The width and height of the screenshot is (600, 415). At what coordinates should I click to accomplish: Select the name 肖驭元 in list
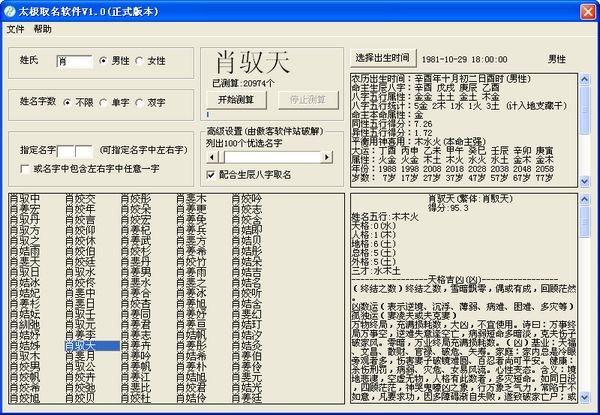(80, 325)
